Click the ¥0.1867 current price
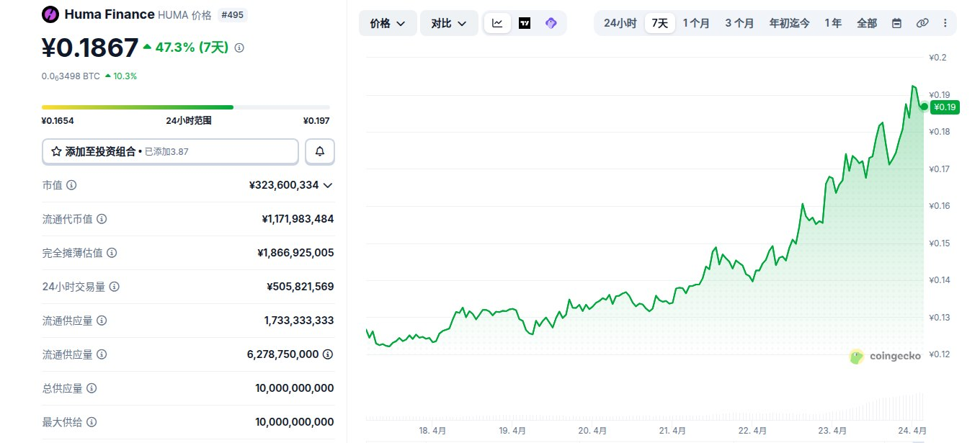980x443 pixels. [x=90, y=48]
